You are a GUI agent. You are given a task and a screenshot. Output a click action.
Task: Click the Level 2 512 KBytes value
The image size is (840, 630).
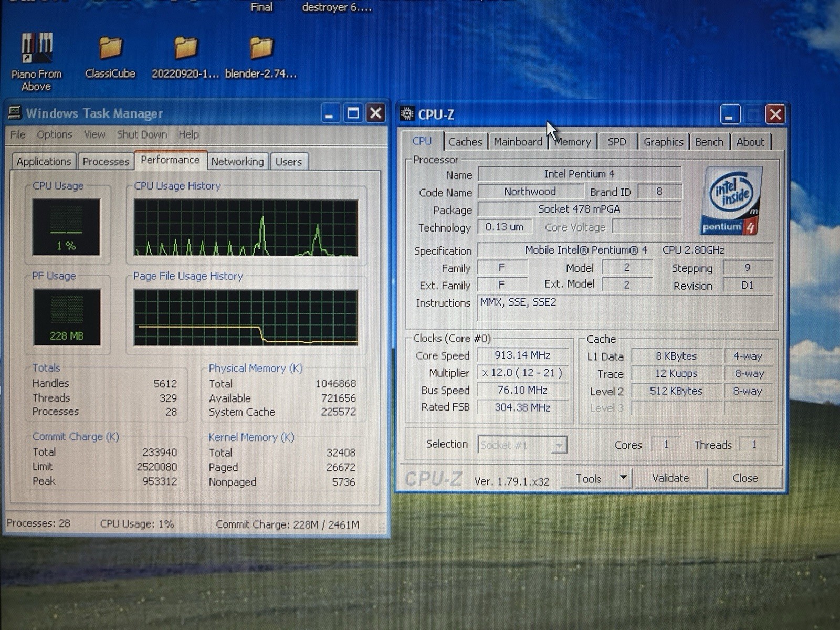(676, 391)
